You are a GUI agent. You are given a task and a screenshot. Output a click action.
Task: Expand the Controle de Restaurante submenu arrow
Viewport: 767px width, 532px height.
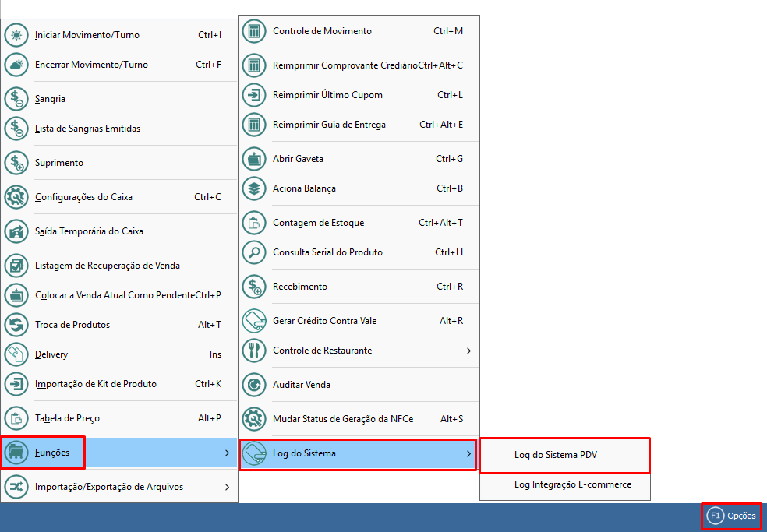[x=468, y=351]
